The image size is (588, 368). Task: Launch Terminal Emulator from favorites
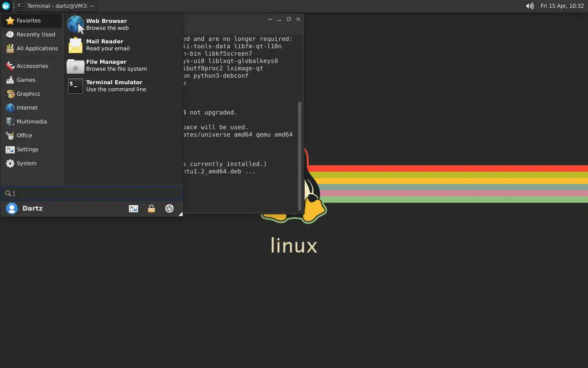click(123, 86)
